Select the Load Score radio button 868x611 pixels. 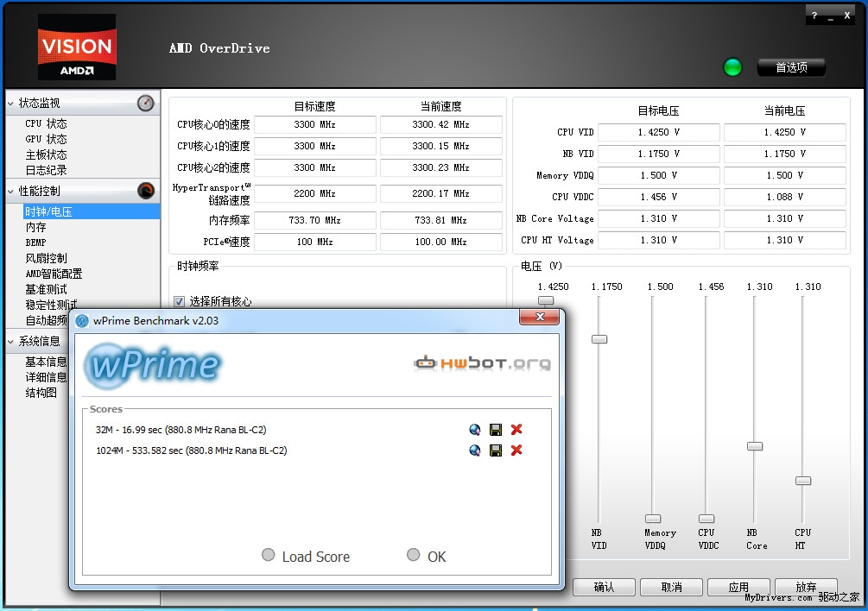(269, 555)
